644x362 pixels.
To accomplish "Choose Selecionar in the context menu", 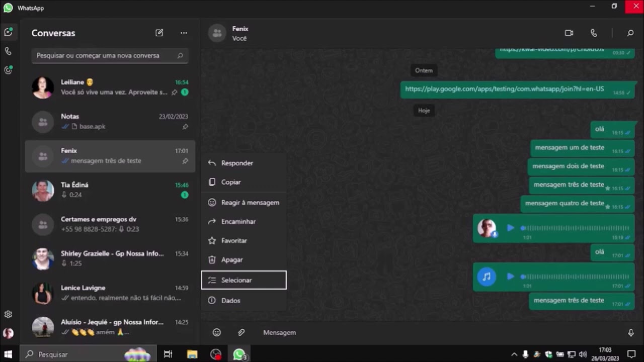I will coord(244,280).
